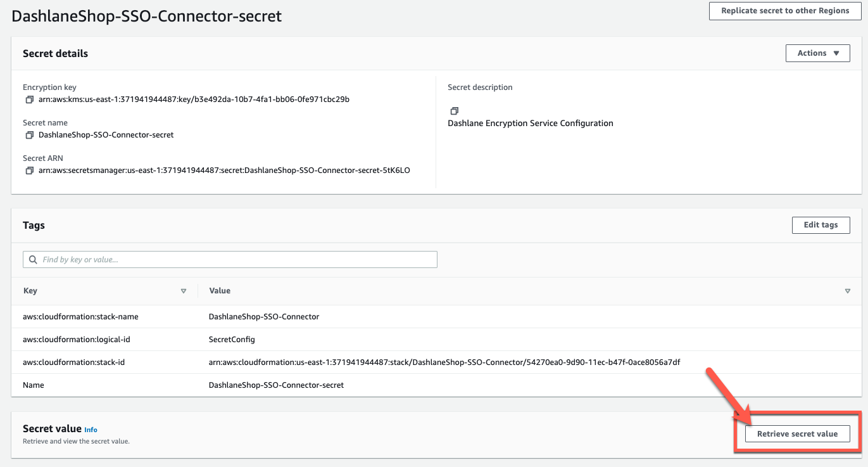Open the Edit tags dialog
Viewport: 868px width, 467px height.
pos(821,225)
